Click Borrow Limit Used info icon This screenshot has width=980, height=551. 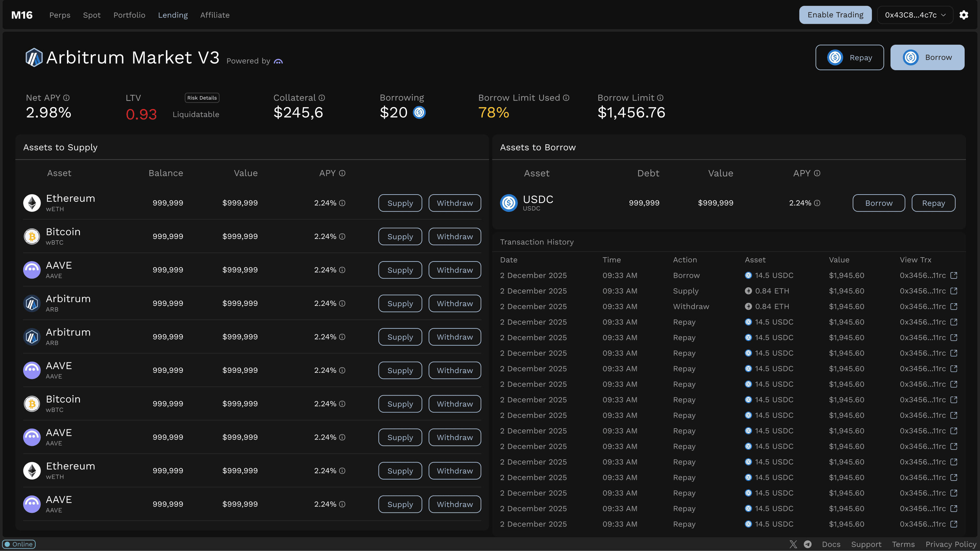point(566,98)
